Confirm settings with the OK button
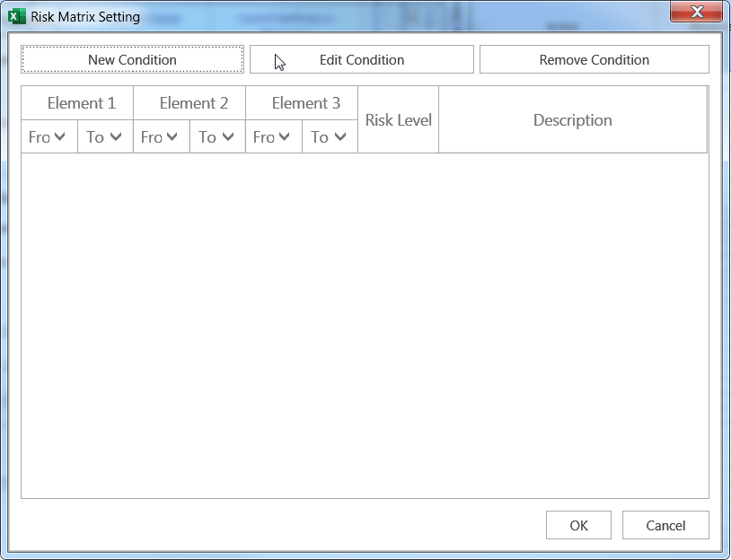Viewport: 731px width, 560px height. click(578, 526)
